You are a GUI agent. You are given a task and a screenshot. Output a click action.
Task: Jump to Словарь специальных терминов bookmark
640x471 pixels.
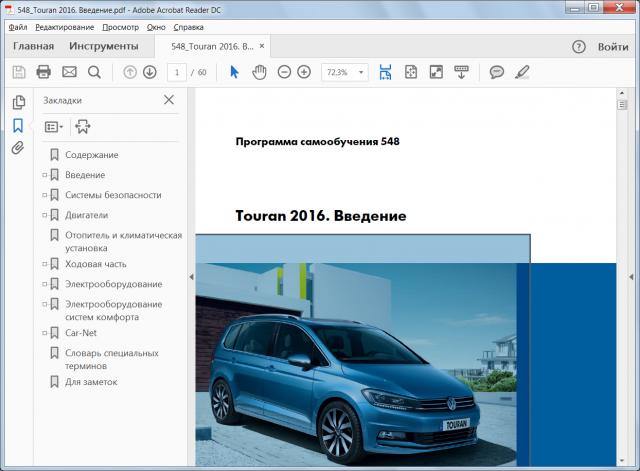click(x=111, y=360)
